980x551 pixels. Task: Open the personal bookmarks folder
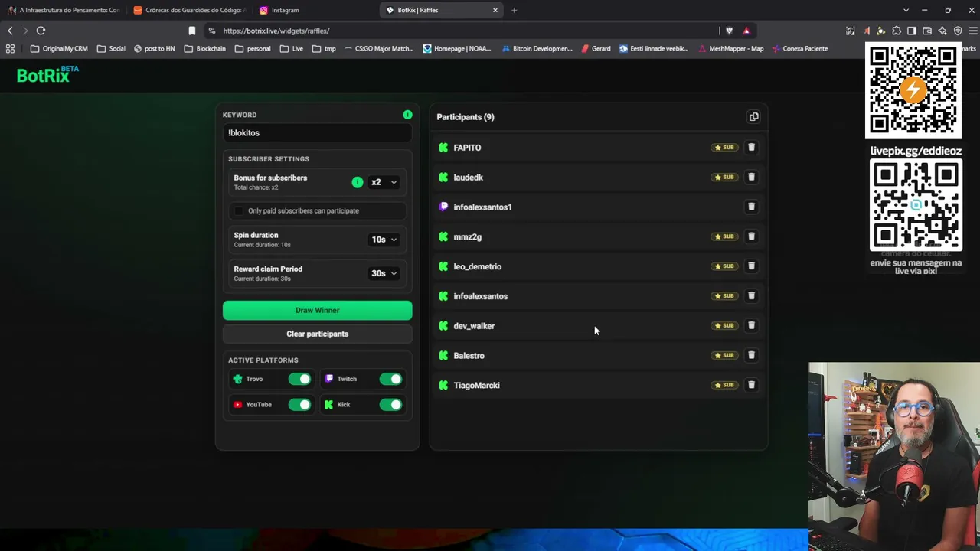pyautogui.click(x=253, y=48)
